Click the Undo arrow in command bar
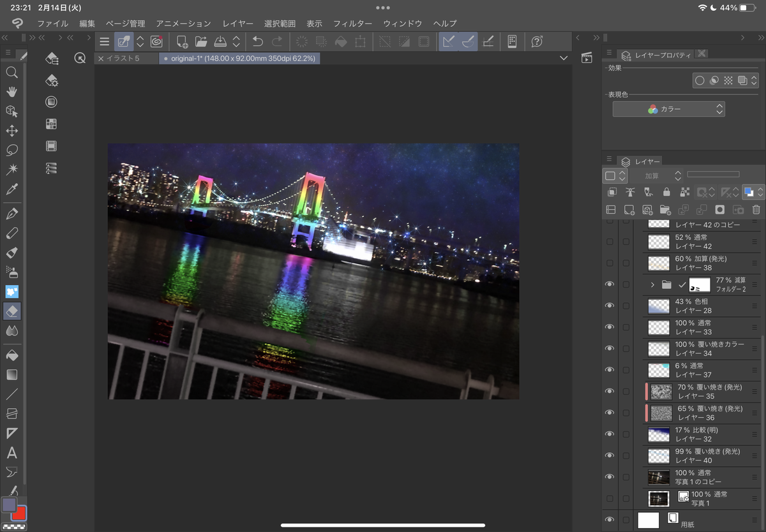The width and height of the screenshot is (766, 532). 257,41
